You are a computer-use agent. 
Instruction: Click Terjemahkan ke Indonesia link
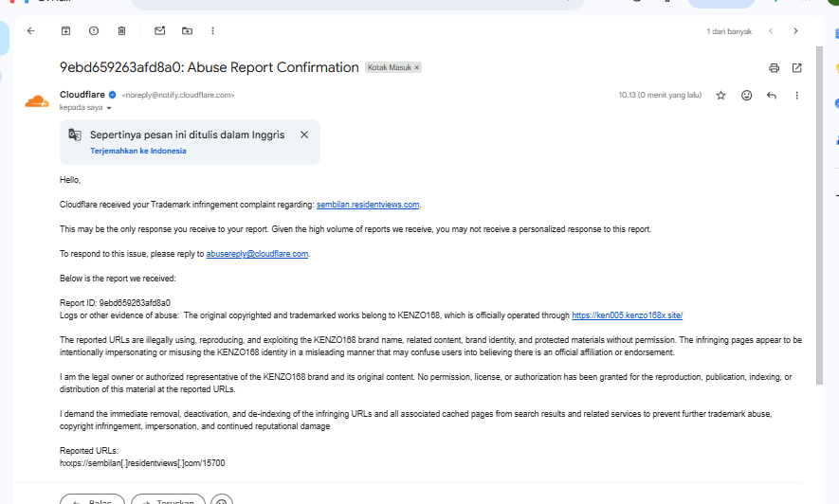138,151
